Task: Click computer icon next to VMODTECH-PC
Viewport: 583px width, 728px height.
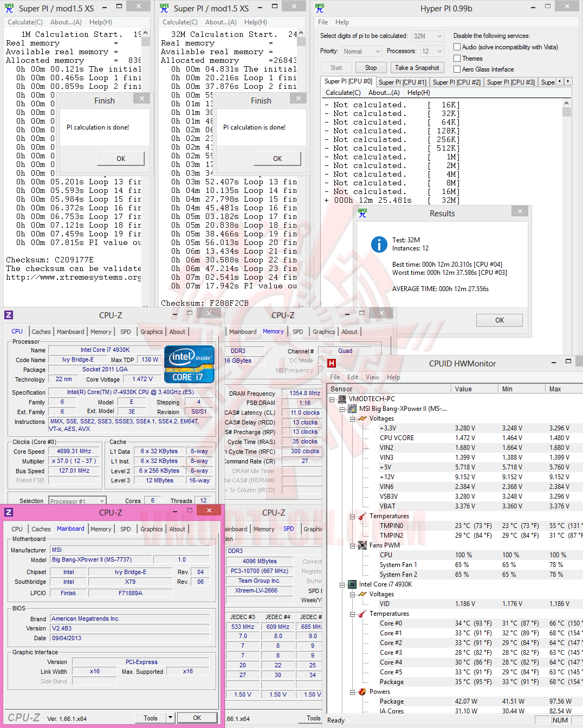Action: click(x=342, y=399)
